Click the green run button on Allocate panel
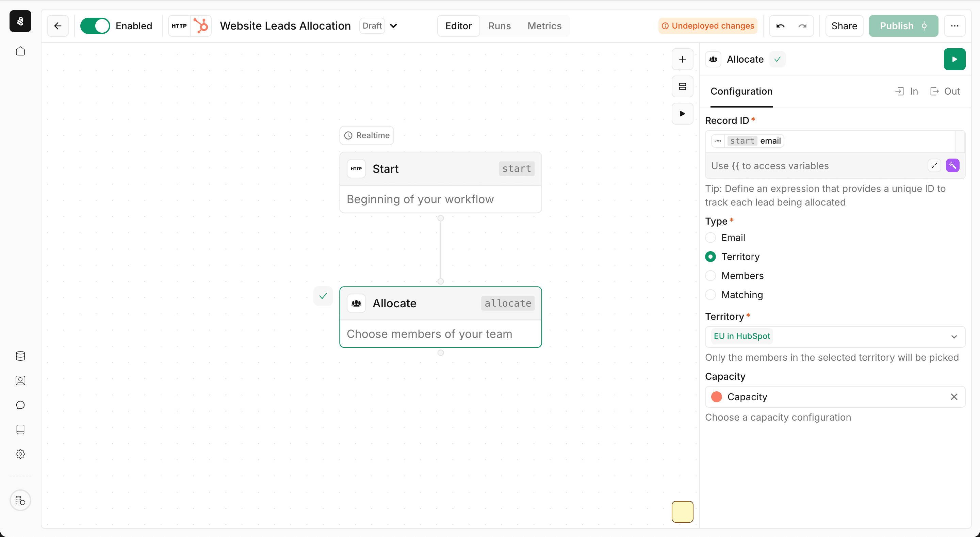The width and height of the screenshot is (980, 537). pos(955,59)
